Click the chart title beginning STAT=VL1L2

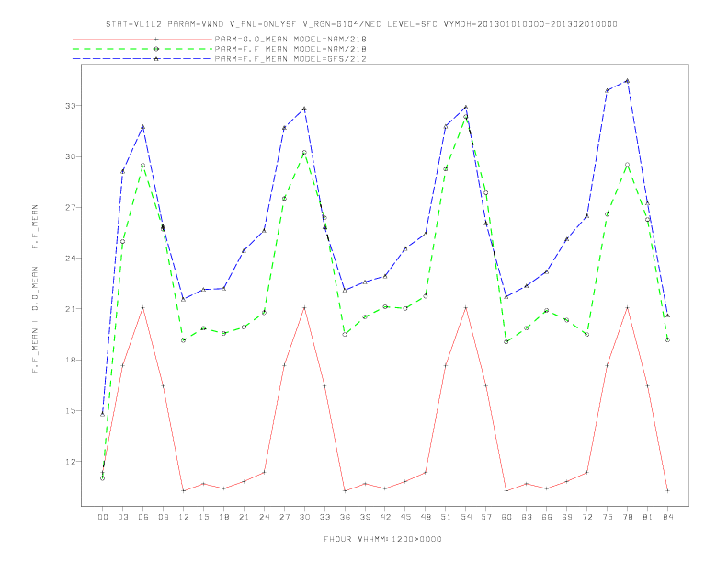[361, 24]
